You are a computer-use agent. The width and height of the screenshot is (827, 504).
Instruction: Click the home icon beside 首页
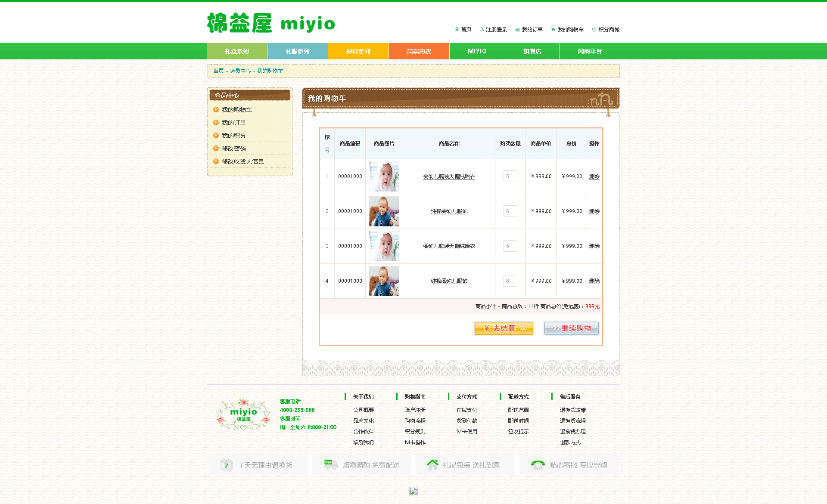(x=456, y=29)
